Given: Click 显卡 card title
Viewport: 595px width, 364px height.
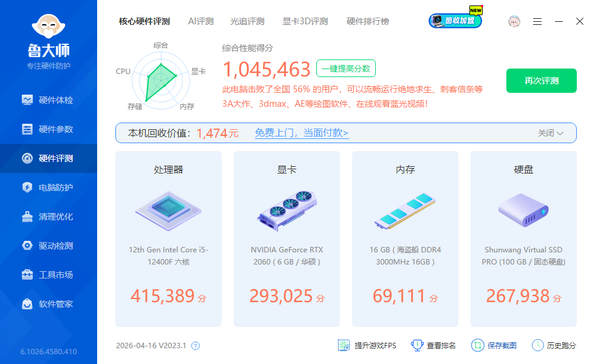Looking at the screenshot, I should (x=287, y=169).
